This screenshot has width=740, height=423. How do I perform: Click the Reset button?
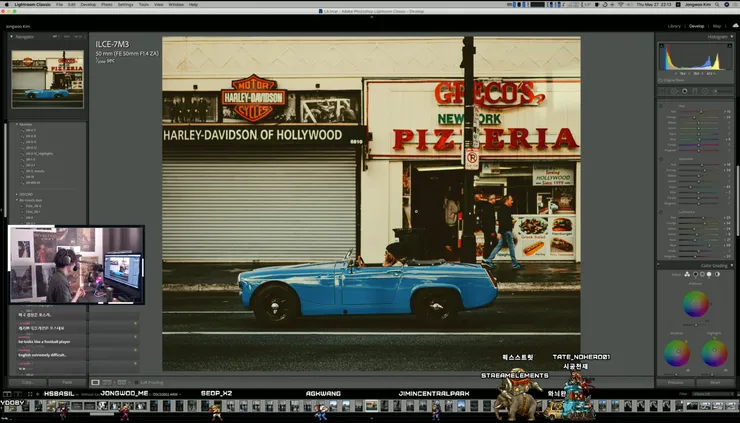click(x=715, y=382)
